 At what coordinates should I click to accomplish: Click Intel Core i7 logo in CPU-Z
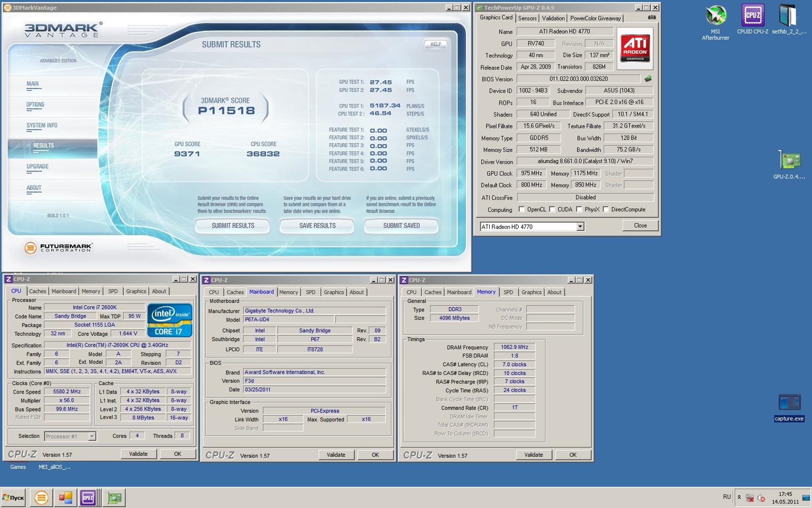tap(170, 320)
